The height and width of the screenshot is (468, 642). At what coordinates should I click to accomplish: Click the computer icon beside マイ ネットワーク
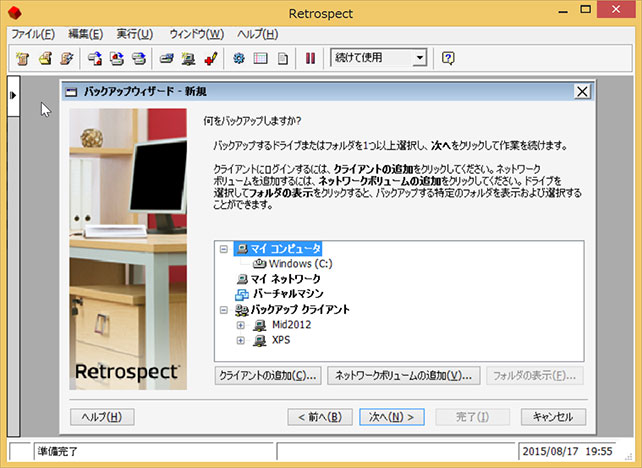pos(242,279)
